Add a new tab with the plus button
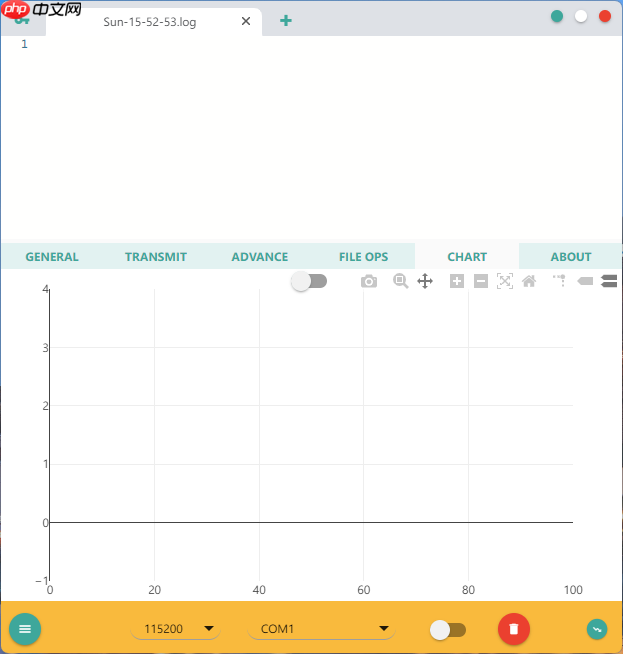Screen dimensions: 623x654 pos(286,21)
